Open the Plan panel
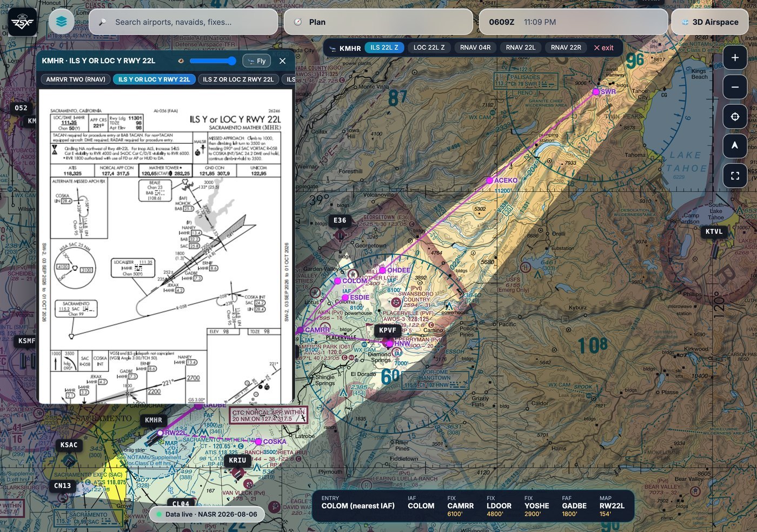 [x=378, y=22]
